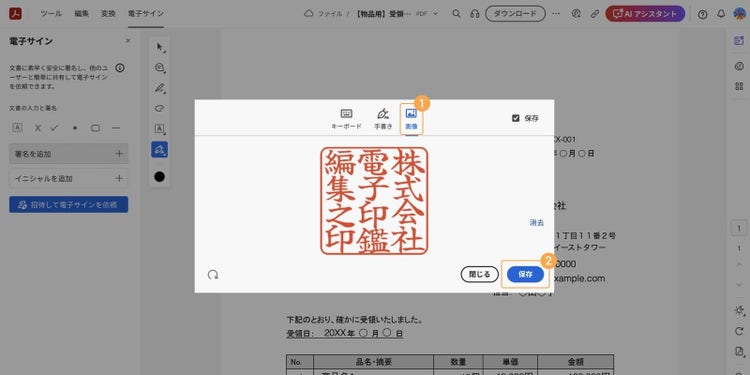The height and width of the screenshot is (375, 750).
Task: Select the 電子サイン tab in top bar
Action: click(x=146, y=14)
